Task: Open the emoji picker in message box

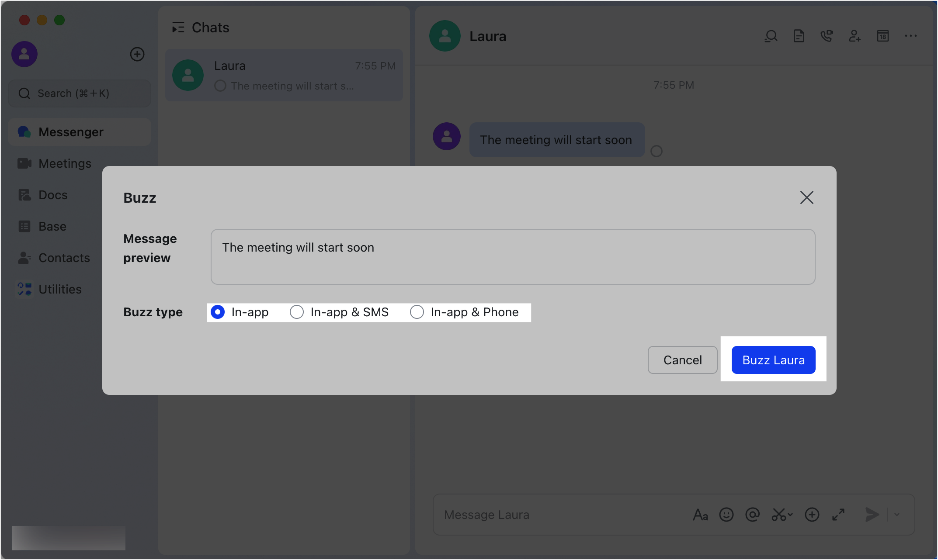Action: click(726, 515)
